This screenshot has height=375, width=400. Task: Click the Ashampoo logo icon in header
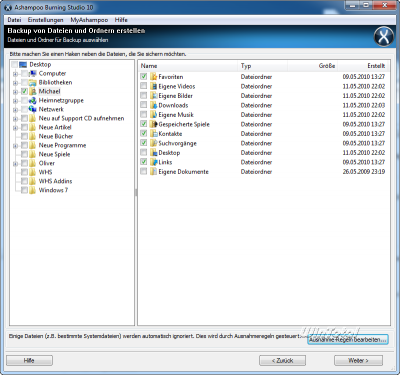click(384, 36)
